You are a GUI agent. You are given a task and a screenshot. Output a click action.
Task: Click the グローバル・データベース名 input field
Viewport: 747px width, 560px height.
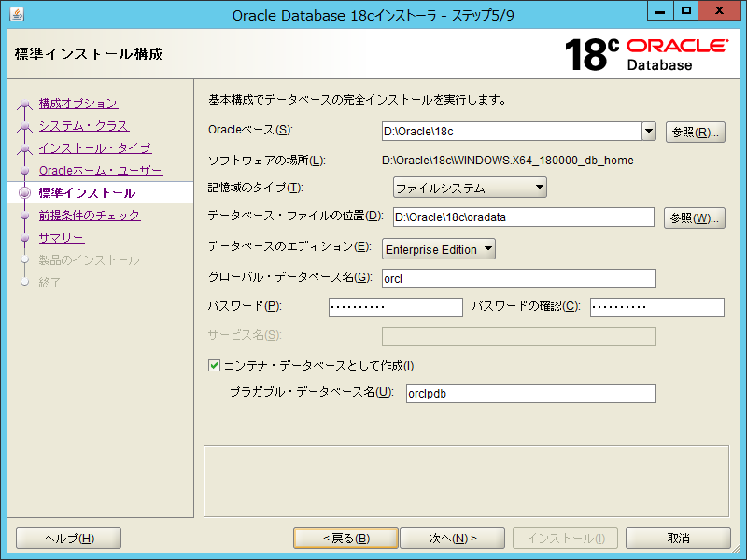coord(519,278)
